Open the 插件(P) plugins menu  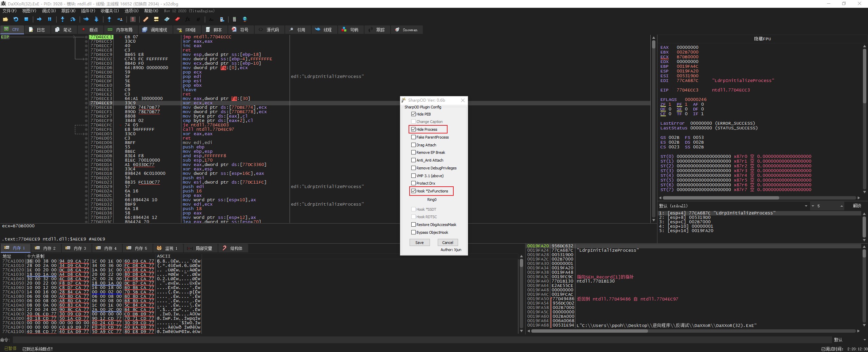tap(88, 11)
